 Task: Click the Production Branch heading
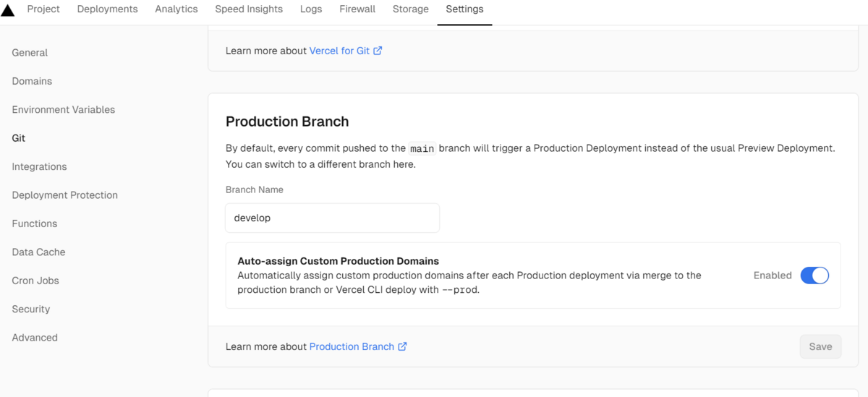tap(287, 121)
